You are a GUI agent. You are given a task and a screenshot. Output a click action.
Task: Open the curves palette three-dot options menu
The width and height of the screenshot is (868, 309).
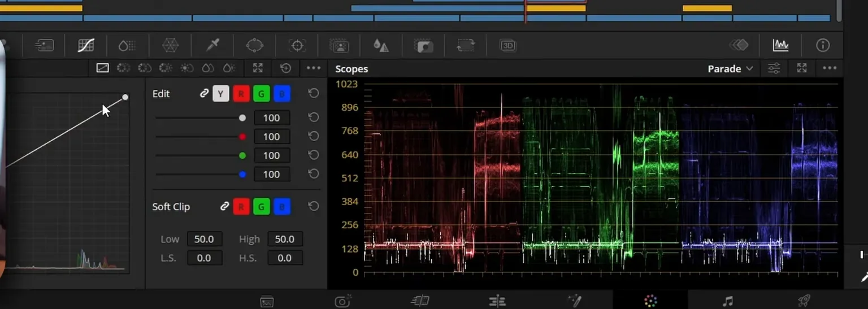coord(314,68)
